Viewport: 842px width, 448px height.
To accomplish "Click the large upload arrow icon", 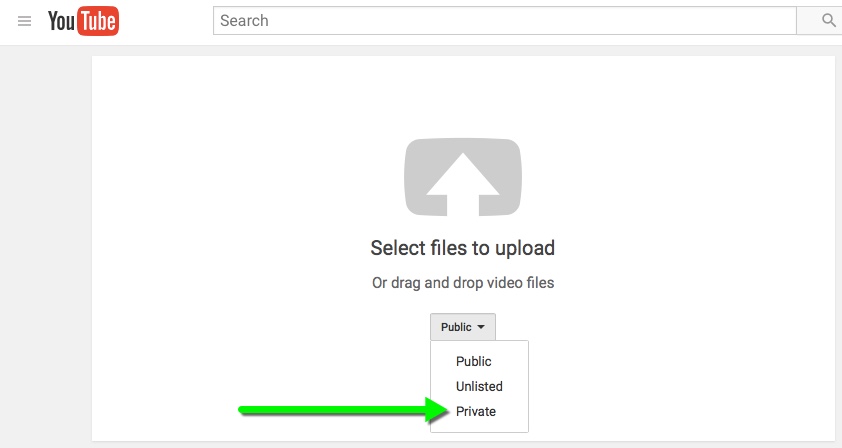I will (x=463, y=177).
